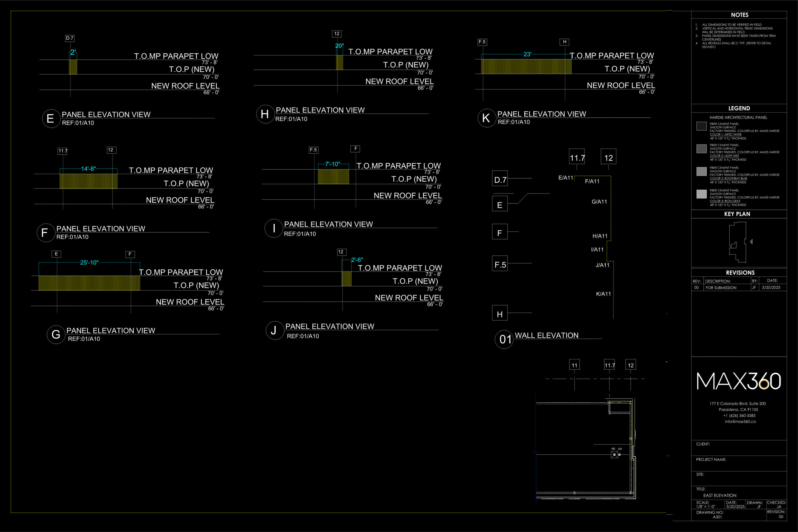The width and height of the screenshot is (798, 532).
Task: Select the roof drain RD symbol in plan
Action: [614, 455]
